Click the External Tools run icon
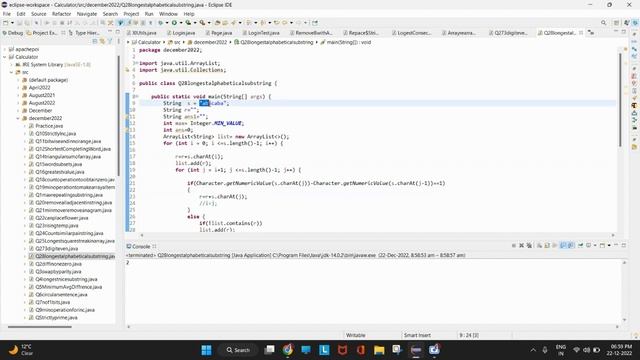 point(202,23)
